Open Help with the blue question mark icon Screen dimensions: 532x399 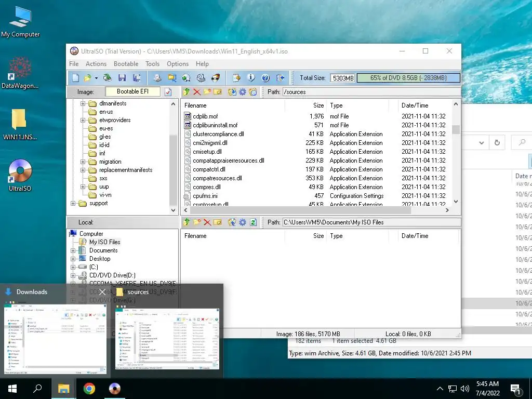coord(265,78)
